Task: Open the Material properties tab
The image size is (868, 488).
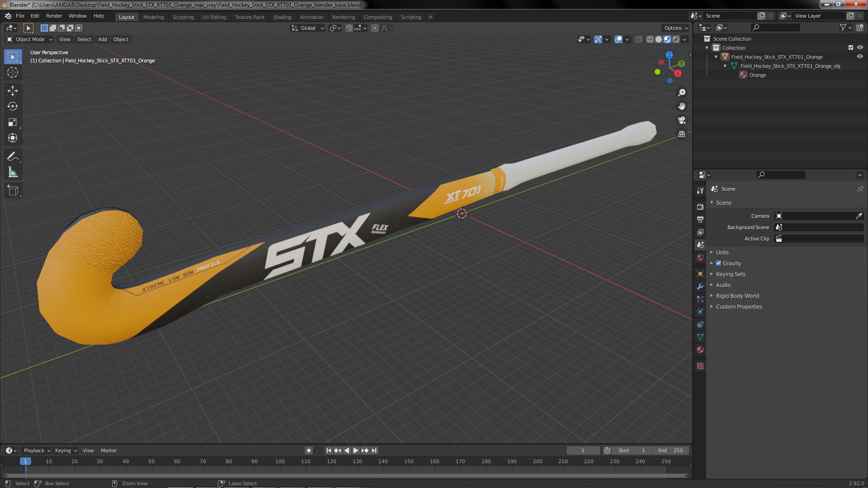Action: (700, 350)
